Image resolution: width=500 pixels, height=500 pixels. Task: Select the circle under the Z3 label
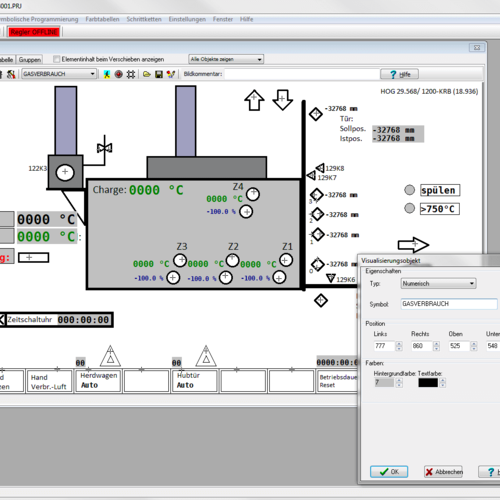coord(180,260)
